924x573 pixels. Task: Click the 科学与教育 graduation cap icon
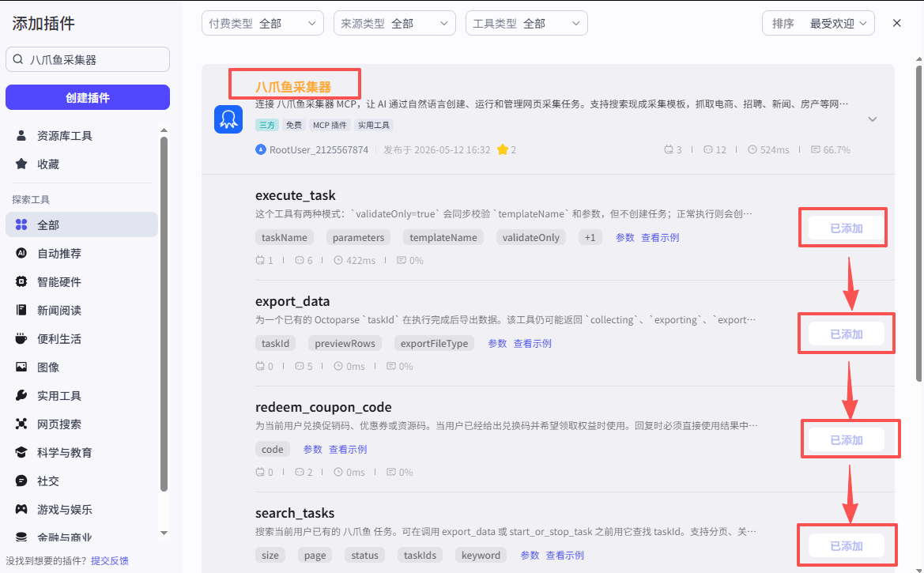pos(21,452)
